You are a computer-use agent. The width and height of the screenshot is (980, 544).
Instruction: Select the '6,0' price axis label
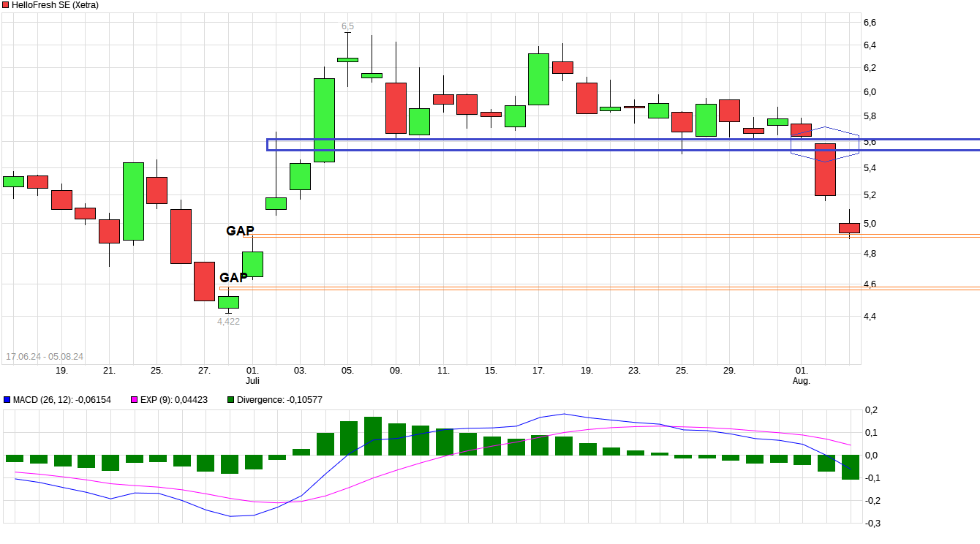[x=870, y=92]
